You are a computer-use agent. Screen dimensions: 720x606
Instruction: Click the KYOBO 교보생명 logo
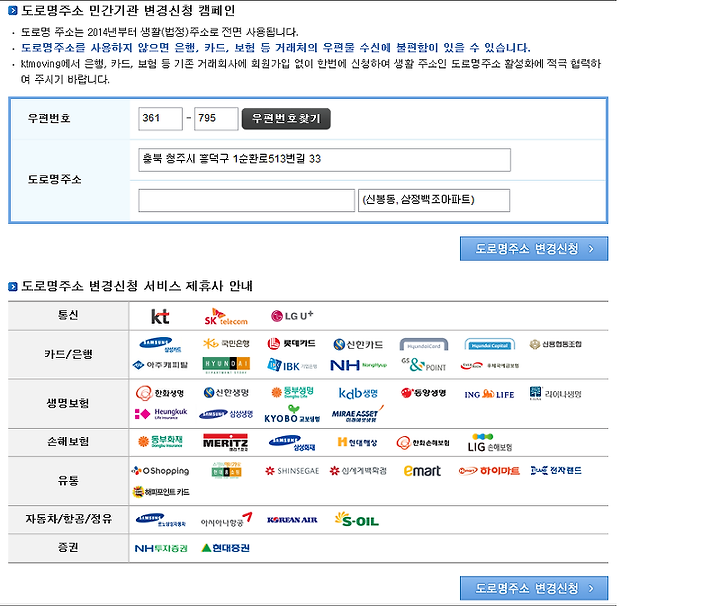(292, 414)
